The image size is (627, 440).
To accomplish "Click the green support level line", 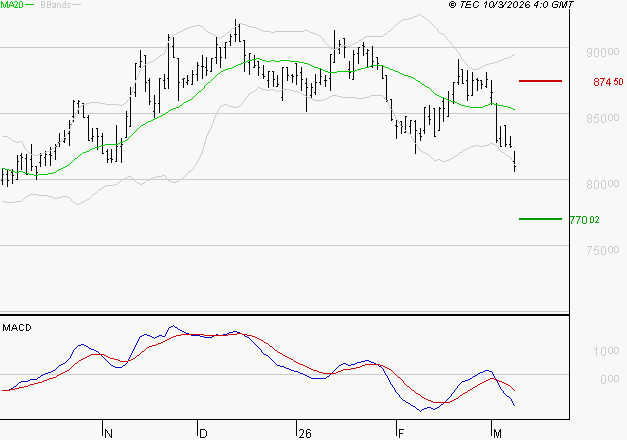I will click(540, 219).
